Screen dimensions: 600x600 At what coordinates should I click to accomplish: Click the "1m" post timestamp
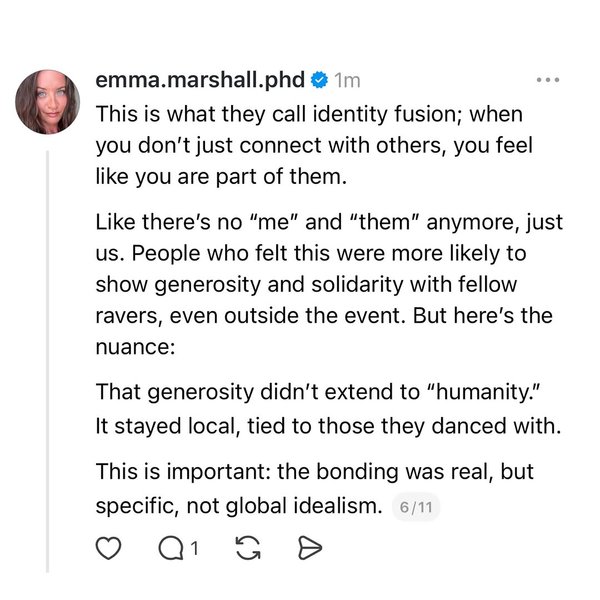click(348, 79)
